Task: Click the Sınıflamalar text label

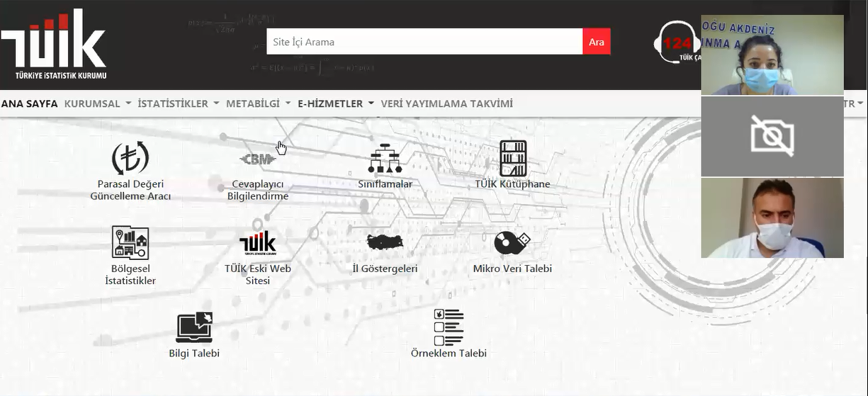Action: 385,184
